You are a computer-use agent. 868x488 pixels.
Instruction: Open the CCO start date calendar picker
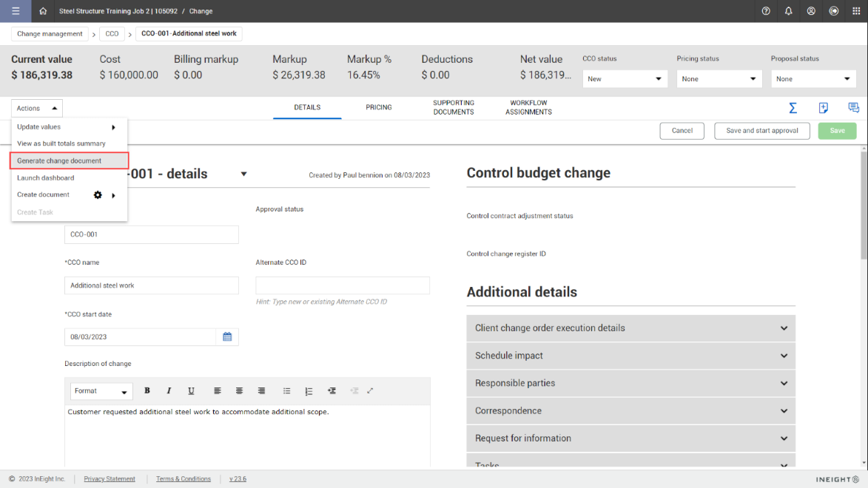pyautogui.click(x=227, y=337)
